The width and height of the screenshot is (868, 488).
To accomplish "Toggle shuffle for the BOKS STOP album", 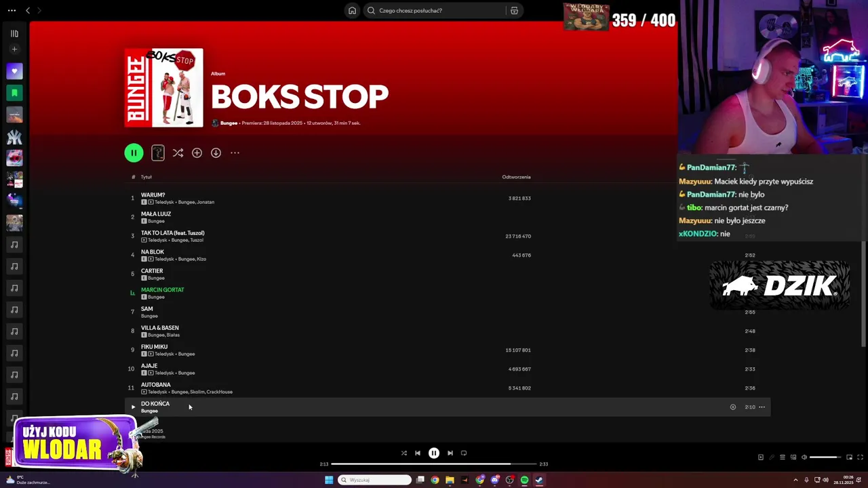I will pyautogui.click(x=178, y=152).
